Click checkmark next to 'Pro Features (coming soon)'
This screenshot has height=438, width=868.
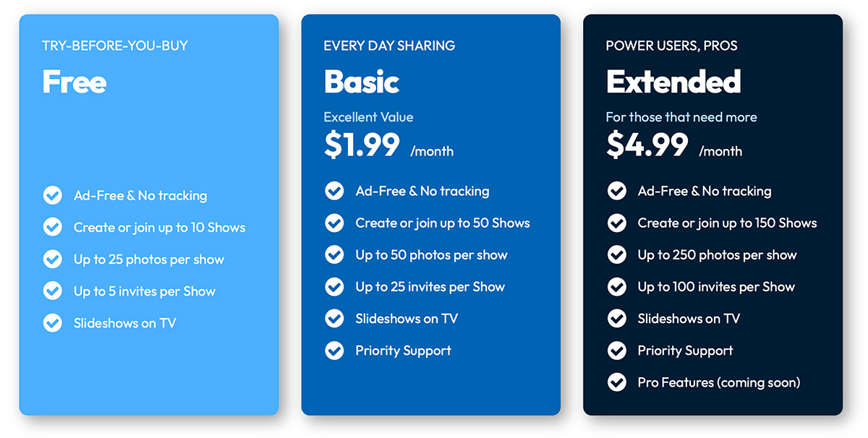point(616,382)
